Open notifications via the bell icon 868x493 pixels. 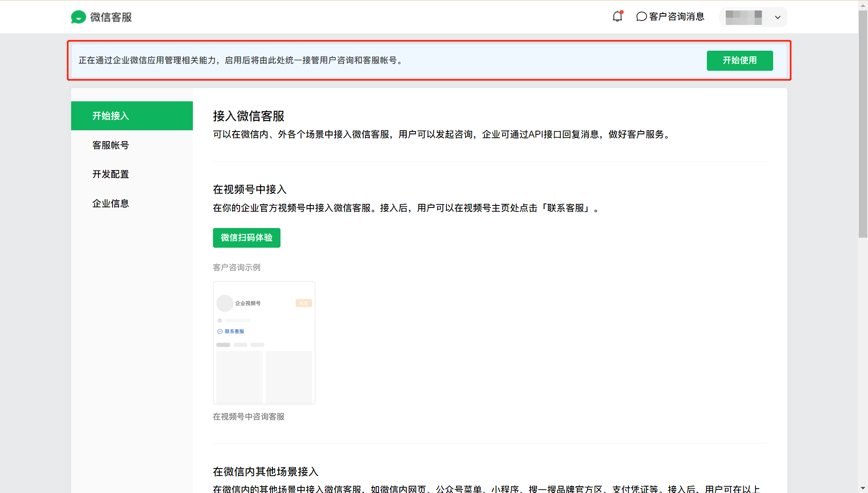(618, 16)
